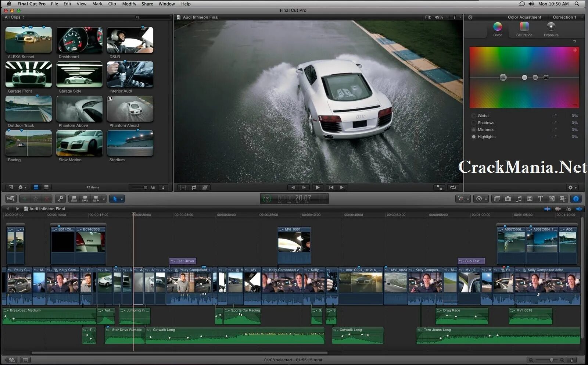Open the color board gear menu

tap(573, 187)
